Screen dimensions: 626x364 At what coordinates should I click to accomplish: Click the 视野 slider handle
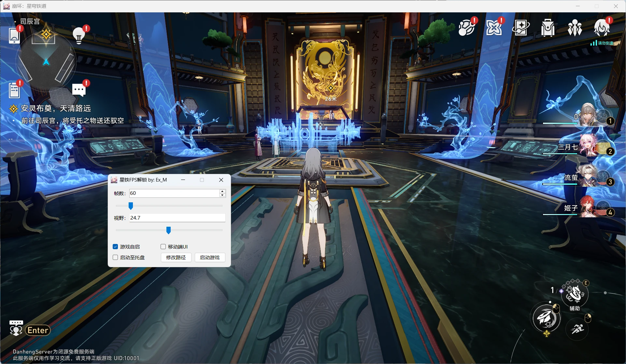pyautogui.click(x=168, y=230)
